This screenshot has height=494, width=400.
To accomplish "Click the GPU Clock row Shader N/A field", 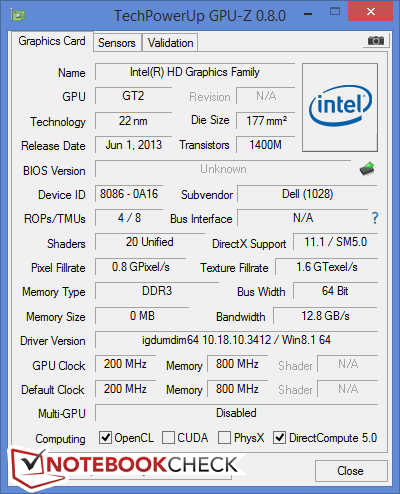I will coord(348,364).
